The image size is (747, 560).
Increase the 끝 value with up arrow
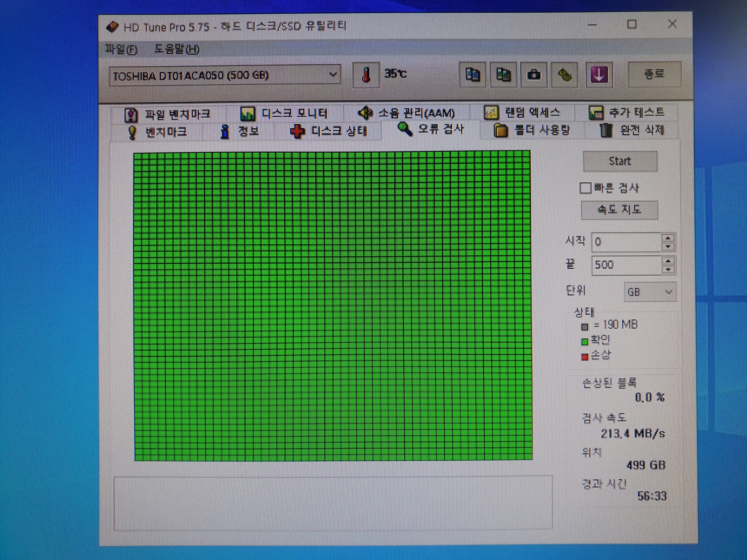(x=668, y=261)
